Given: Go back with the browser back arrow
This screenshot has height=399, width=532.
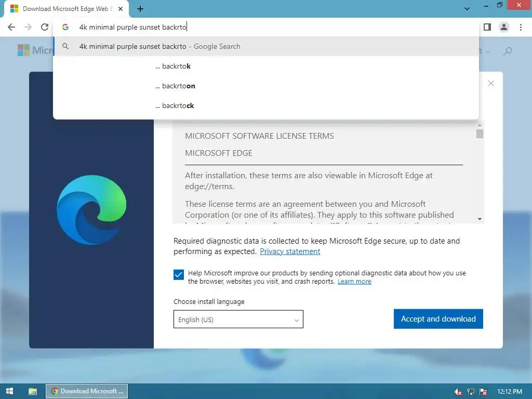Looking at the screenshot, I should pyautogui.click(x=11, y=27).
